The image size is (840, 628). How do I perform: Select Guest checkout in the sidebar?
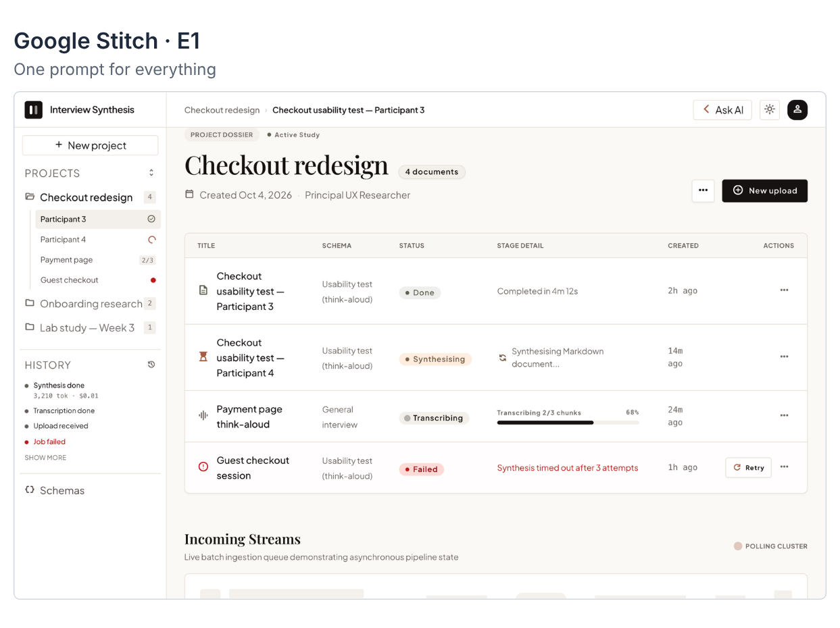click(x=98, y=280)
